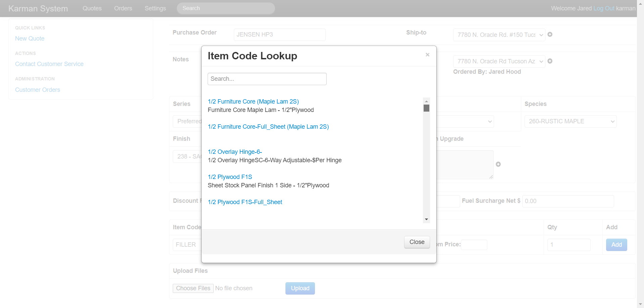Click the plus icon beside 7780 N. Oracle Rd Tucson Az
This screenshot has height=308, width=644.
point(550,61)
